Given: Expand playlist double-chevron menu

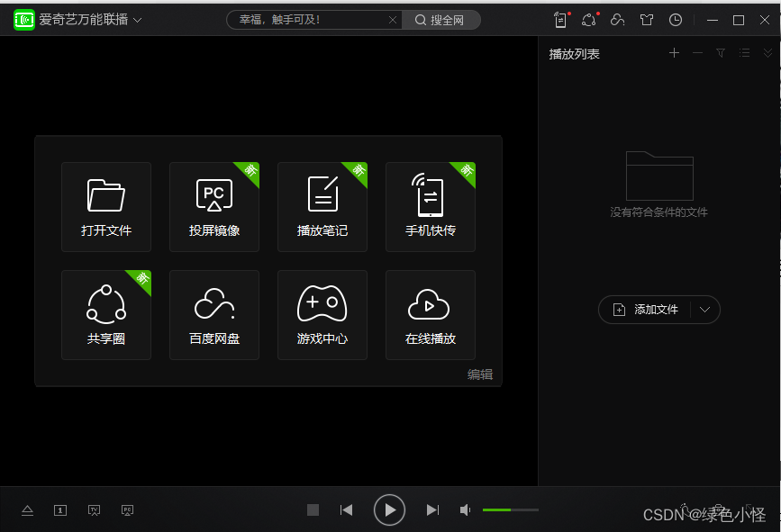Looking at the screenshot, I should 767,53.
